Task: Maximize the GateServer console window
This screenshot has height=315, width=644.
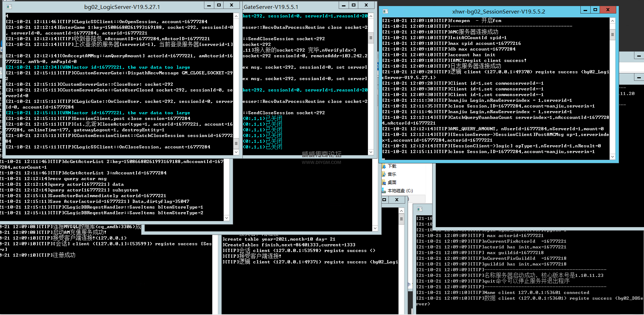Action: [x=354, y=5]
